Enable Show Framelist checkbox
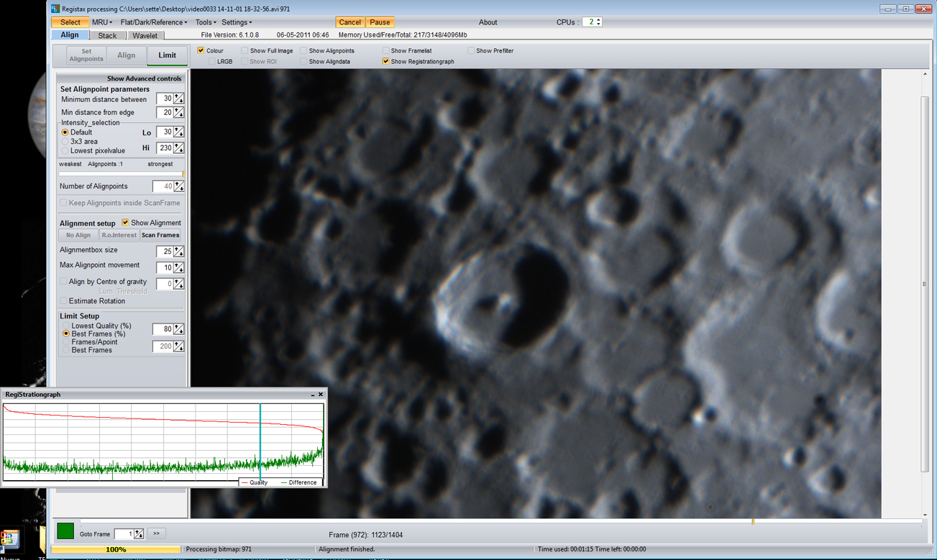Image resolution: width=937 pixels, height=560 pixels. tap(385, 50)
